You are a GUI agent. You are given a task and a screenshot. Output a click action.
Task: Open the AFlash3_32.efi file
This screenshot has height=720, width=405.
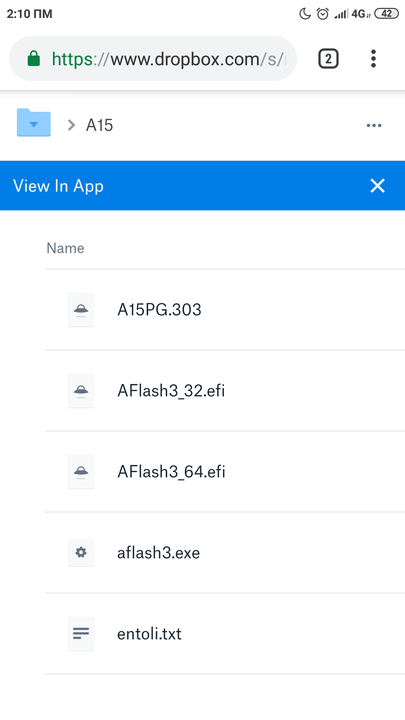pos(171,391)
